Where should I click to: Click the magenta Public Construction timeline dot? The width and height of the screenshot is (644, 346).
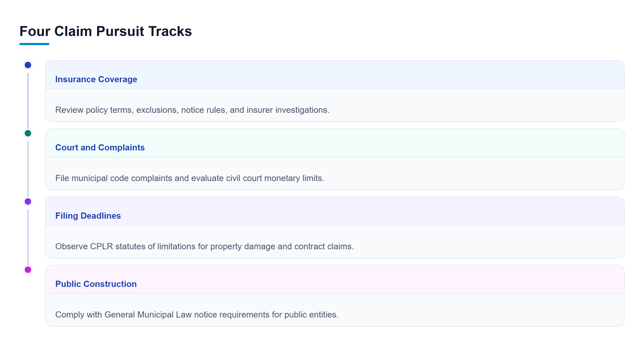[28, 270]
